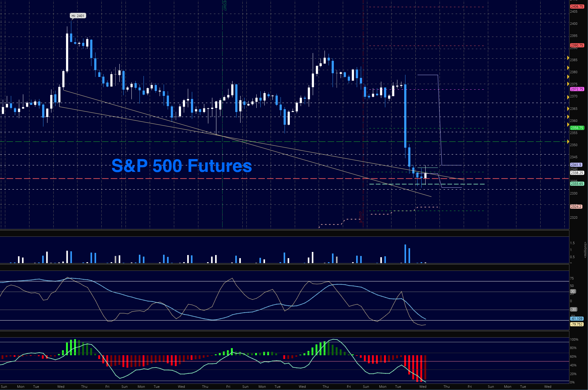The image size is (588, 390).
Task: Click the 2330 price axis label
Action: coord(573,193)
